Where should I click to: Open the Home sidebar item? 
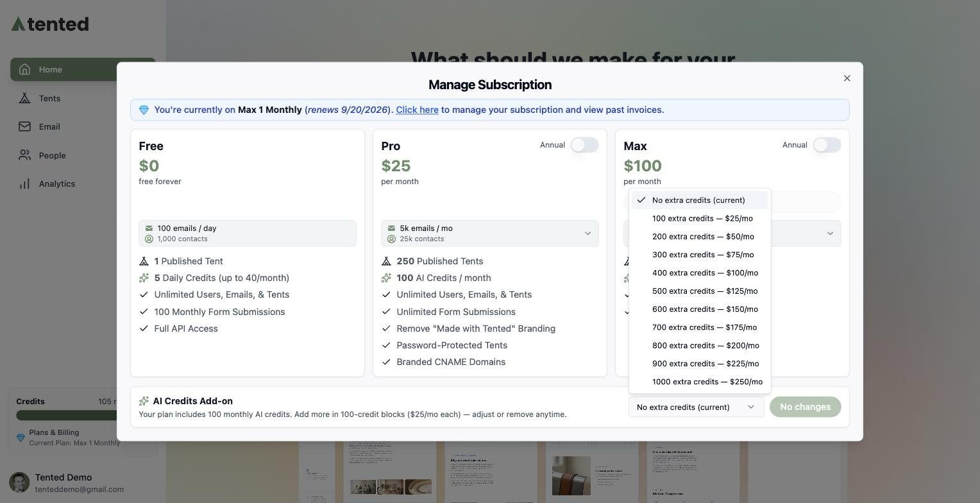tap(83, 69)
